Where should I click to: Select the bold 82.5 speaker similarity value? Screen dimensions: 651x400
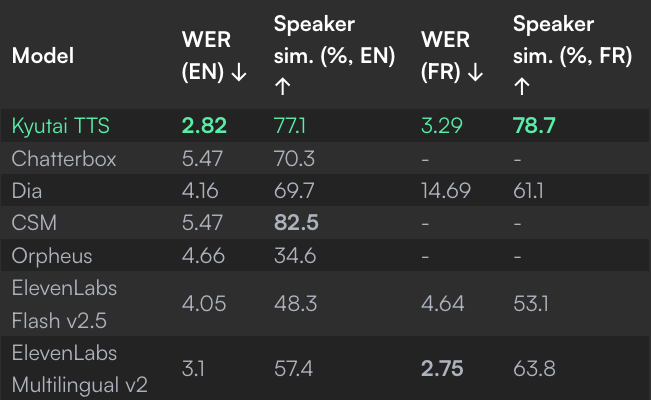tap(296, 223)
